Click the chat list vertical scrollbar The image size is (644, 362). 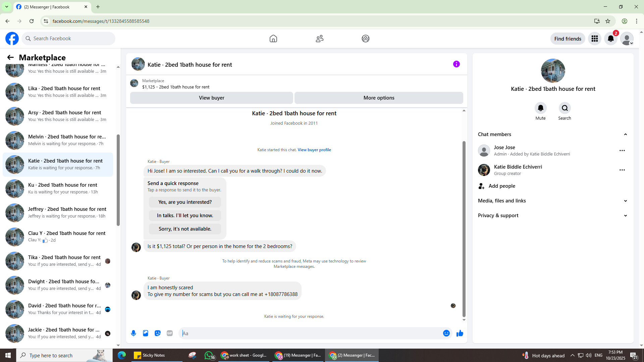(x=118, y=181)
